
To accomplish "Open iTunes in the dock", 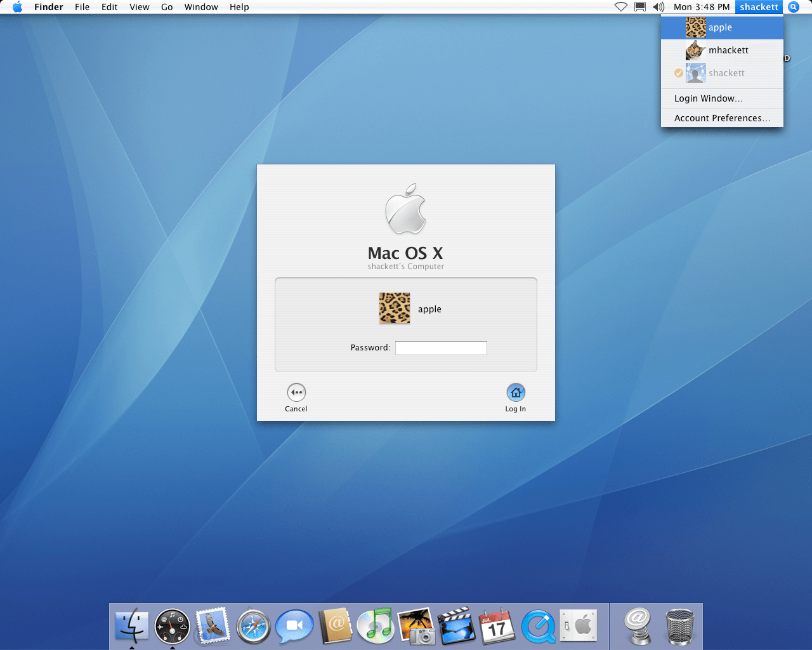I will (376, 626).
